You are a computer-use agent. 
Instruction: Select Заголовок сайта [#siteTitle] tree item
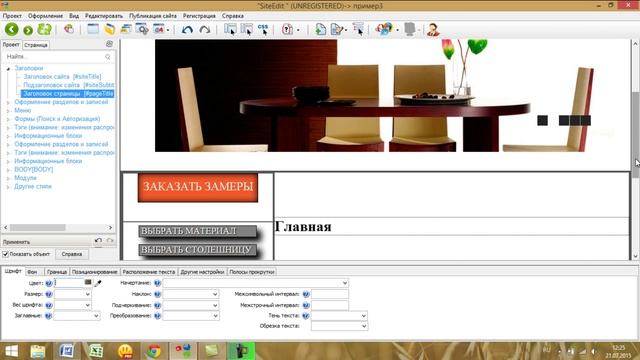coord(62,77)
